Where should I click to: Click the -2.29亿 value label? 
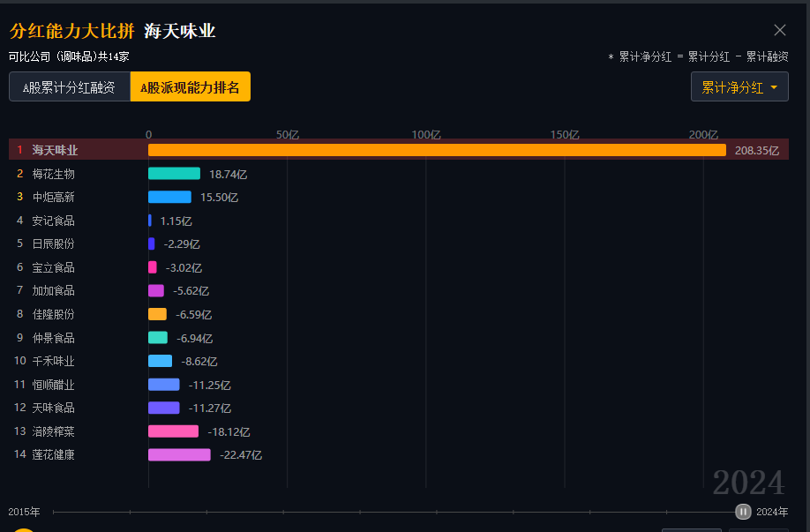pos(182,244)
